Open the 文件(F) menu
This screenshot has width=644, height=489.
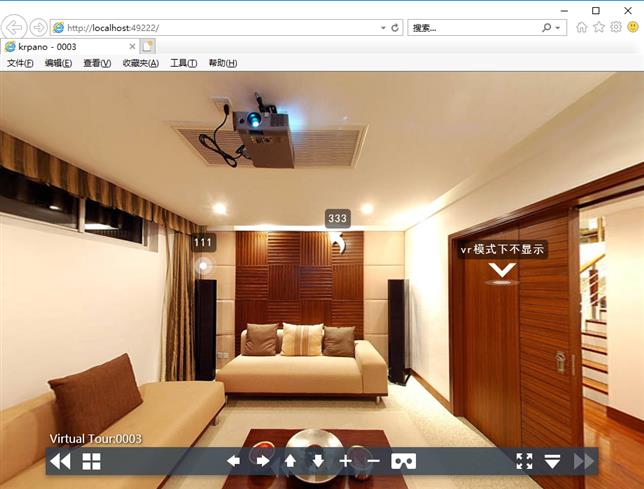point(20,63)
